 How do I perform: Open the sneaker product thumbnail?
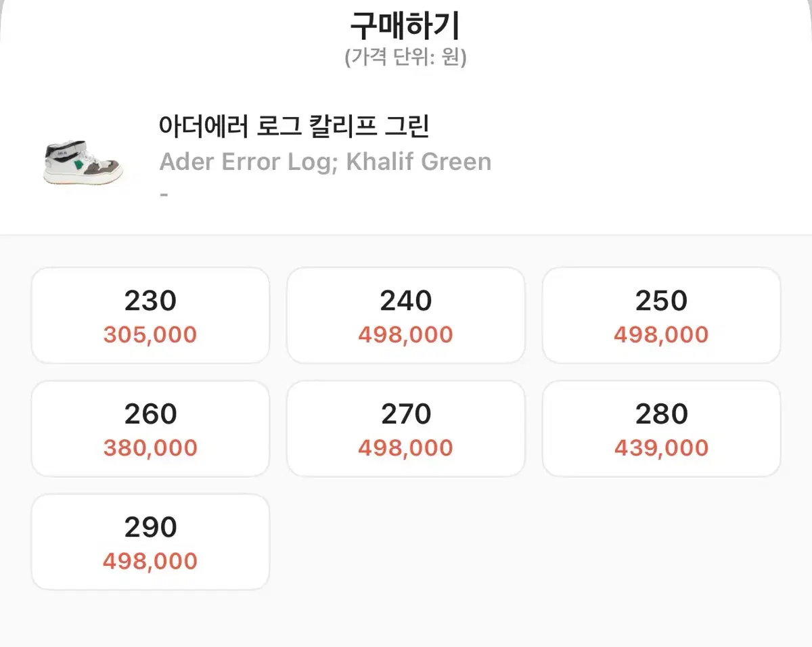pyautogui.click(x=83, y=162)
